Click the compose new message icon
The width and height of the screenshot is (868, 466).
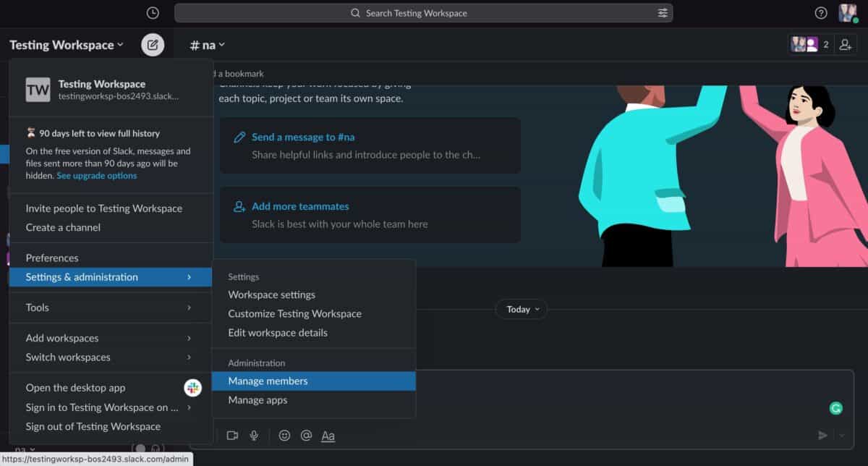[x=153, y=45]
